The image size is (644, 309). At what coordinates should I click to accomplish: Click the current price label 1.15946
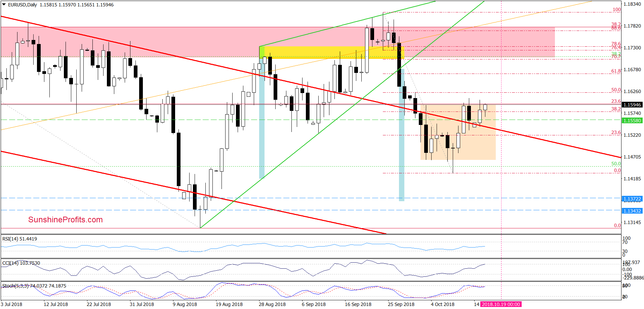pos(632,105)
